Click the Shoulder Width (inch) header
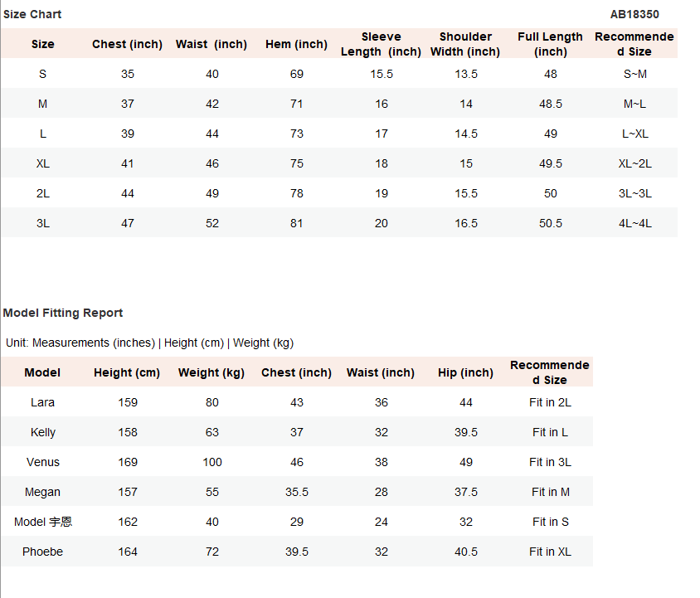The width and height of the screenshot is (700, 598). [465, 44]
